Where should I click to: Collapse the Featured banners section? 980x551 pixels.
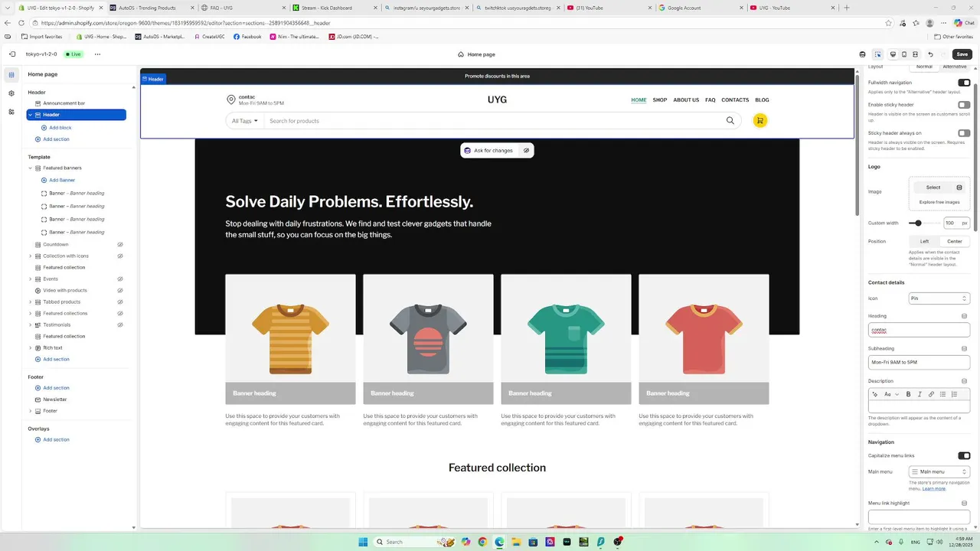(31, 168)
